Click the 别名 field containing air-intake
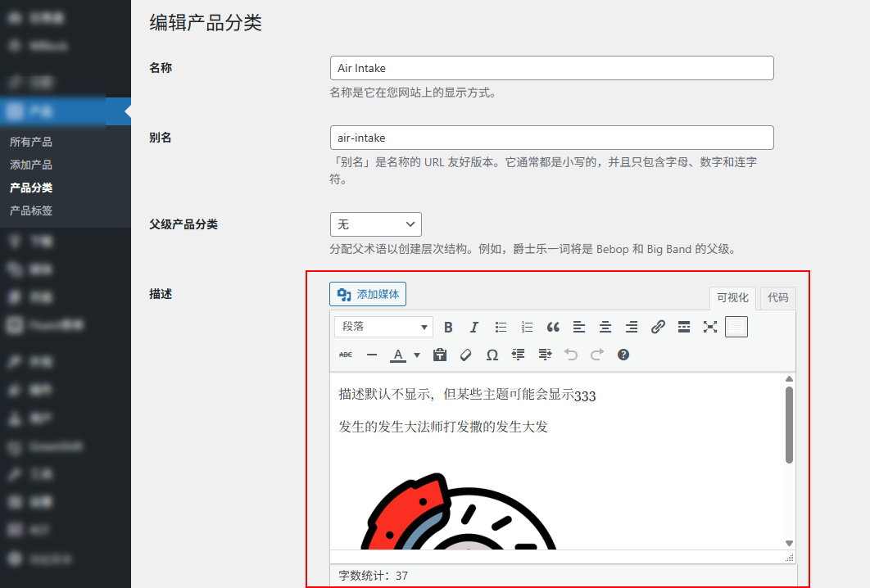 551,138
